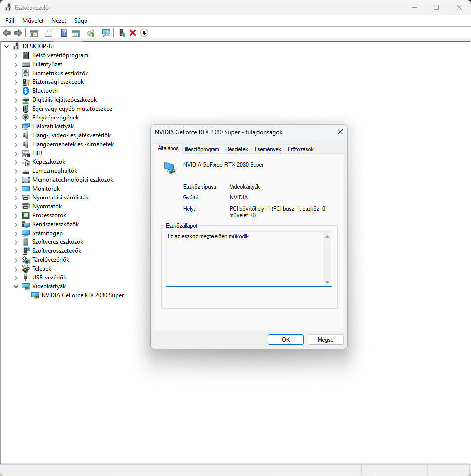
Task: Select the Általános tab
Action: pos(168,148)
